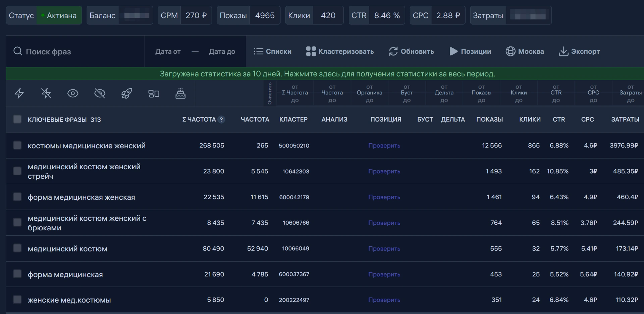Click the lightning bolt icon
Screen dimensions: 644x314
coord(19,93)
